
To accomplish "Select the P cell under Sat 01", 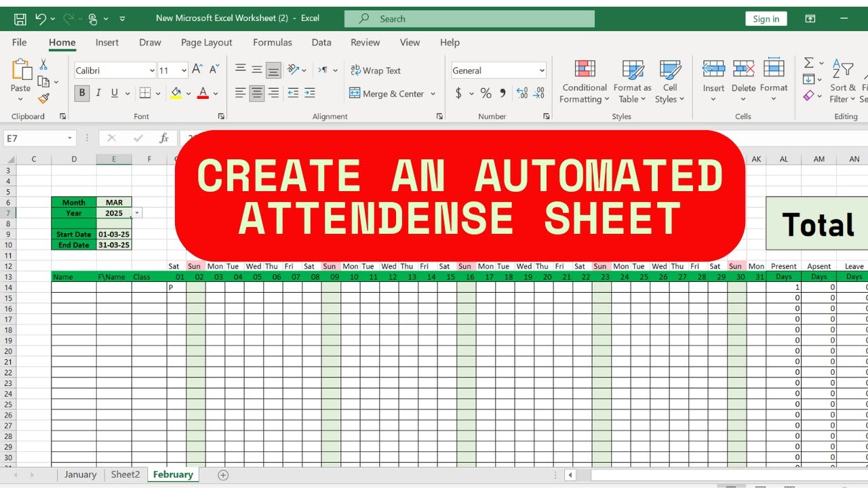I will coord(176,287).
